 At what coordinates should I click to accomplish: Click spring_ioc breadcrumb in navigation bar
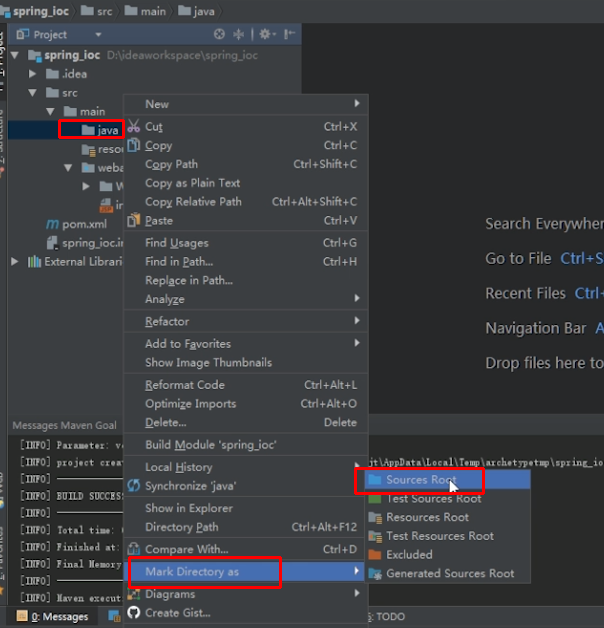(35, 11)
